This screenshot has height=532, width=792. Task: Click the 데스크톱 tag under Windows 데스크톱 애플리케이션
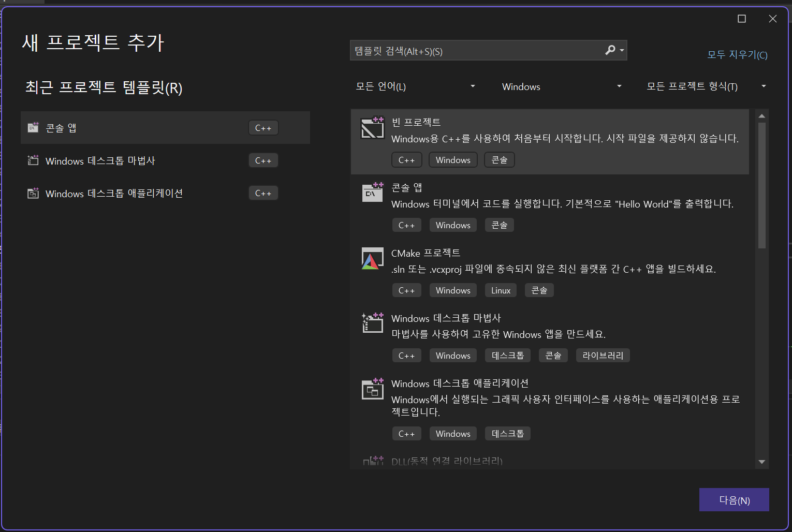point(507,434)
